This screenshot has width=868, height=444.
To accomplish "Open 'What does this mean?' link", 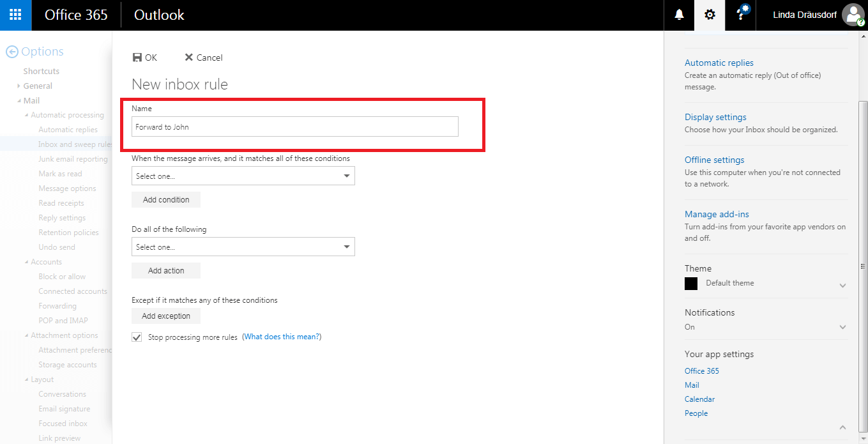I will point(282,337).
